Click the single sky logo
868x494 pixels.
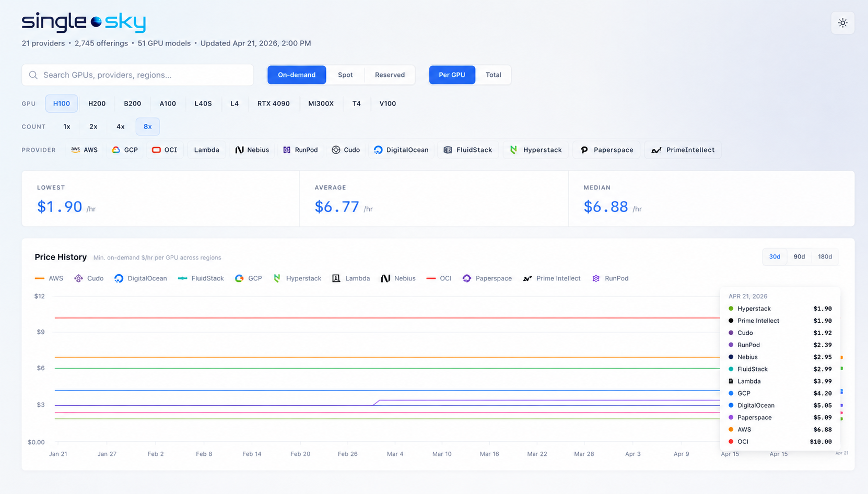click(x=84, y=22)
